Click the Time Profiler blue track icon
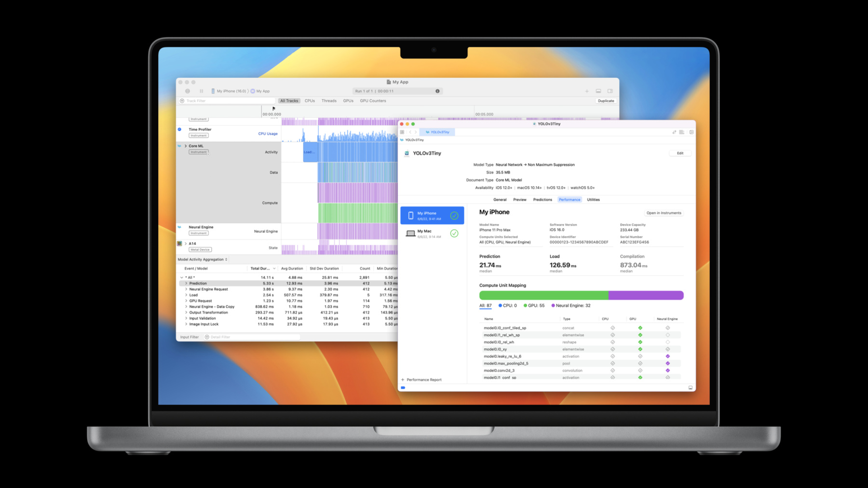Image resolution: width=868 pixels, height=488 pixels. (179, 129)
